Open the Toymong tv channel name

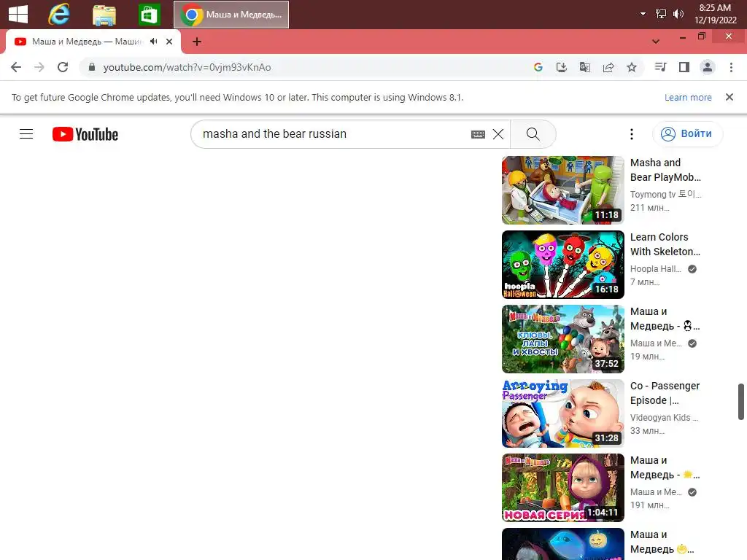click(665, 194)
